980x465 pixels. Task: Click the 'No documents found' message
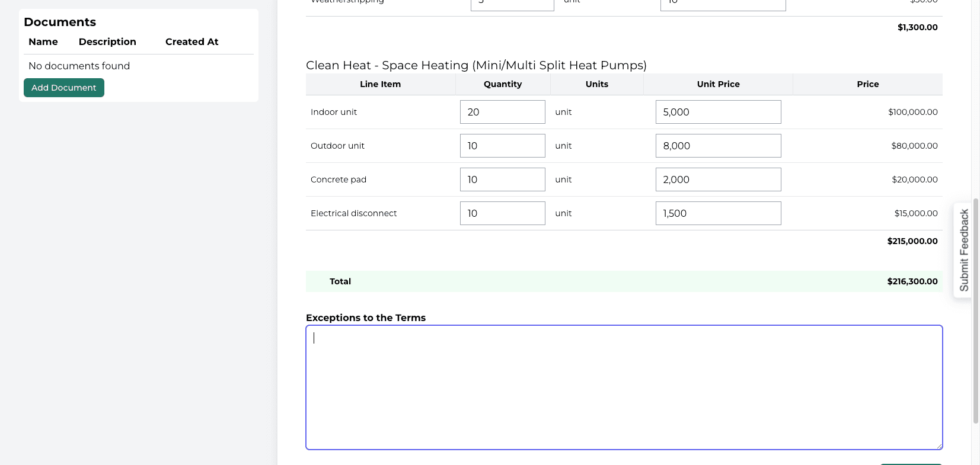(79, 66)
